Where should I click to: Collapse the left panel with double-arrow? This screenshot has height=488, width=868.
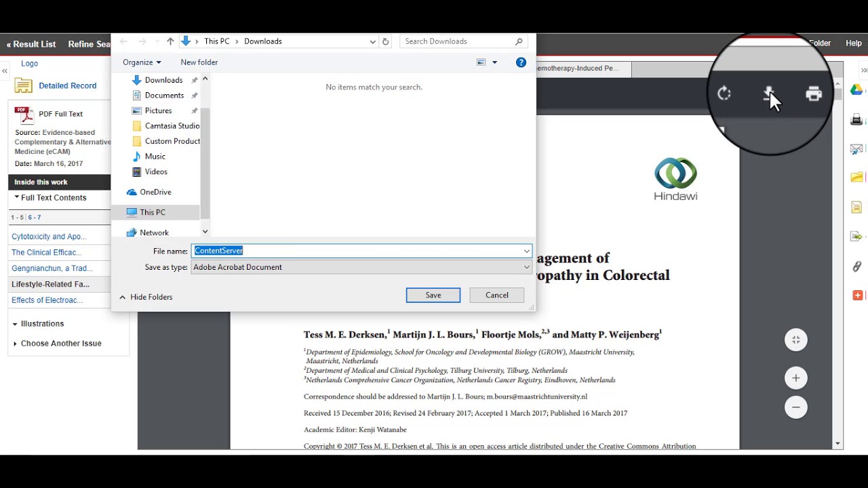click(x=4, y=70)
